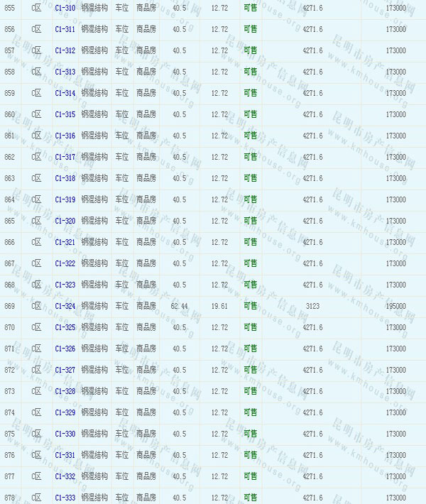Click the 3123 unit price cell
426x504 pixels.
[312, 306]
